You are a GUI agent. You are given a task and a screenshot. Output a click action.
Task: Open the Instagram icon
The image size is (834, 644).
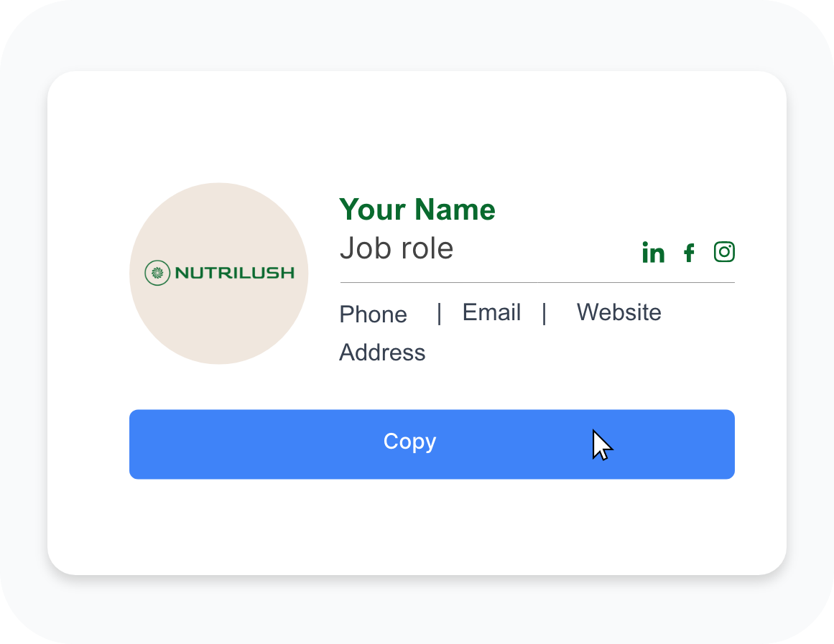click(x=724, y=251)
